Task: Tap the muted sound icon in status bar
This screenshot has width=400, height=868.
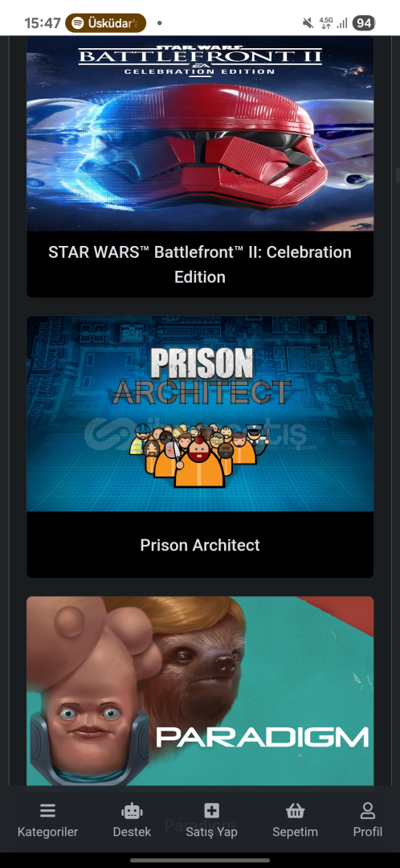Action: pos(308,23)
